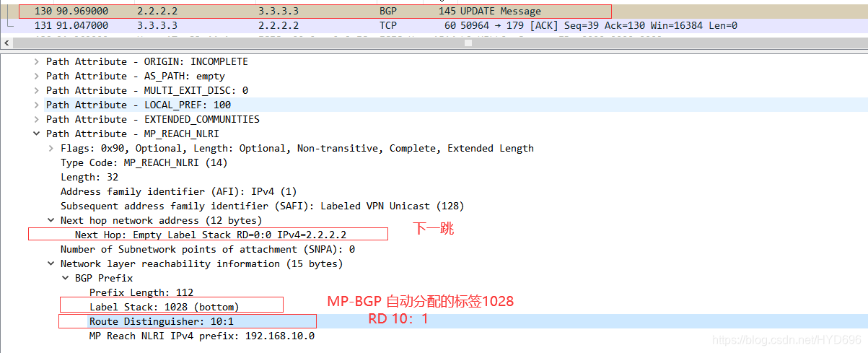The height and width of the screenshot is (353, 868).
Task: Collapse Path Attribute MP_REACH_NLRI
Action: click(36, 134)
